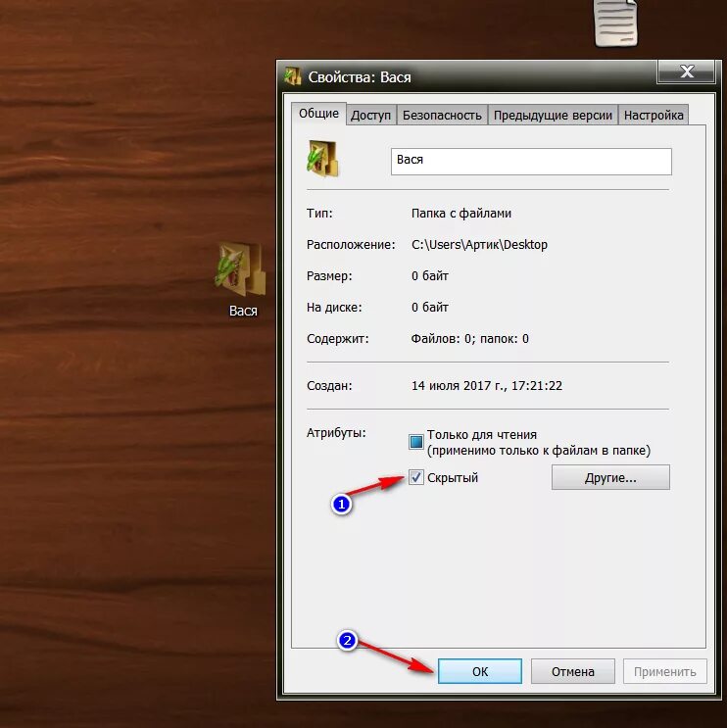The width and height of the screenshot is (727, 728).
Task: Close the Свойства: Вася window
Action: (686, 72)
